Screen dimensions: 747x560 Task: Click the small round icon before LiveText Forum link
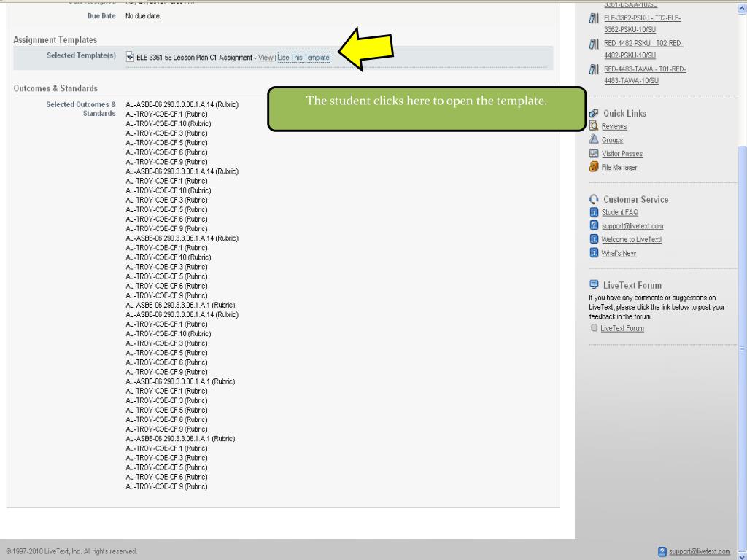coord(594,327)
